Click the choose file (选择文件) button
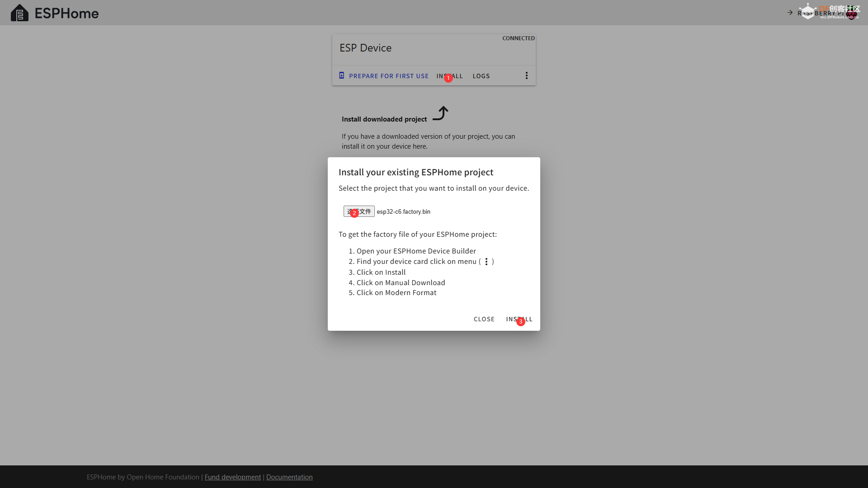The width and height of the screenshot is (868, 488). 359,211
